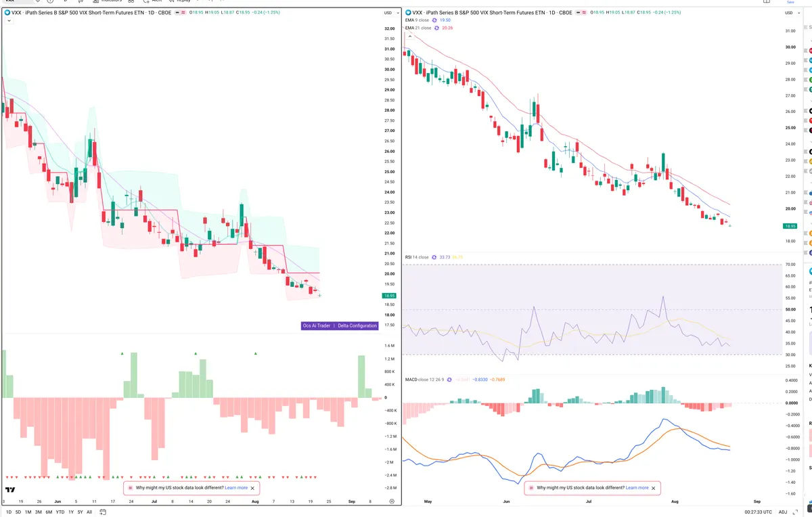Click 18.95 price label on right chart
The image size is (812, 517).
click(790, 226)
